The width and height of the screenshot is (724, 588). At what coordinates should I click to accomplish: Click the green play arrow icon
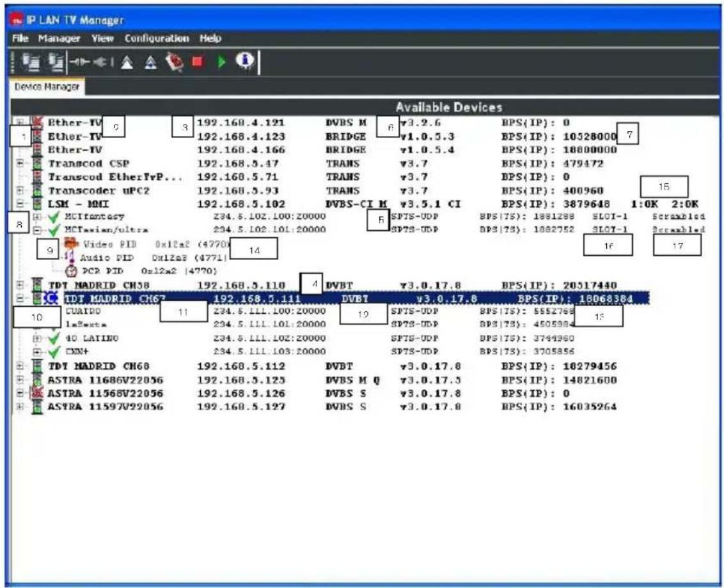(x=222, y=61)
